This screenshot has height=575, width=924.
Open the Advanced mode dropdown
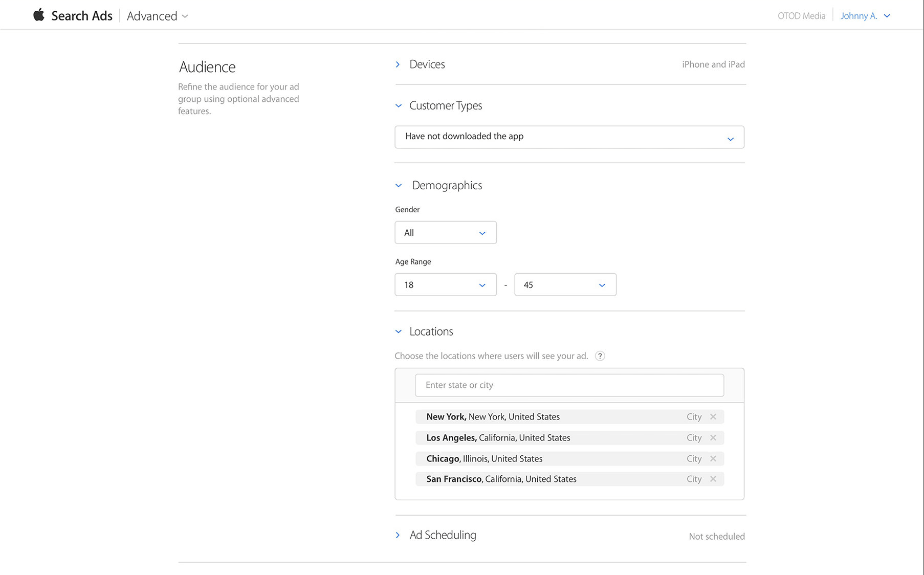click(158, 16)
